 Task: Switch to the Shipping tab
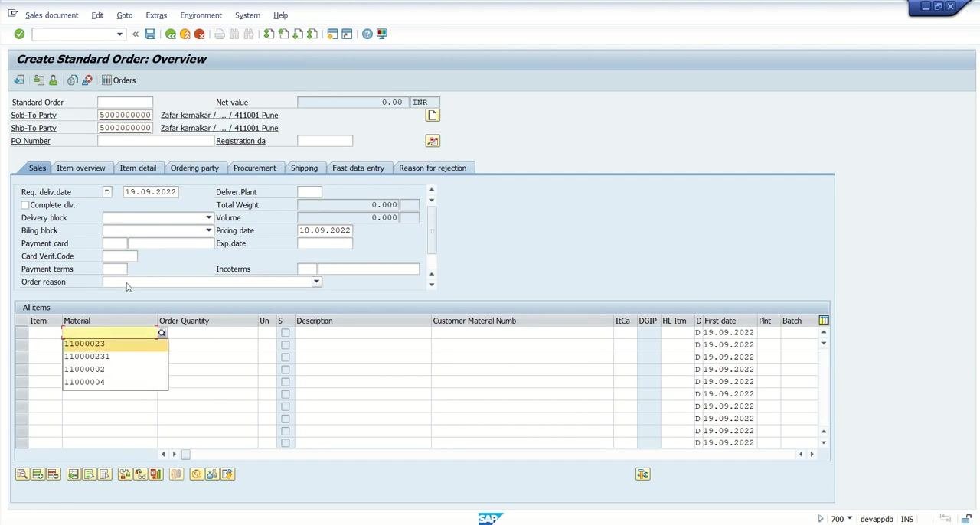point(304,168)
